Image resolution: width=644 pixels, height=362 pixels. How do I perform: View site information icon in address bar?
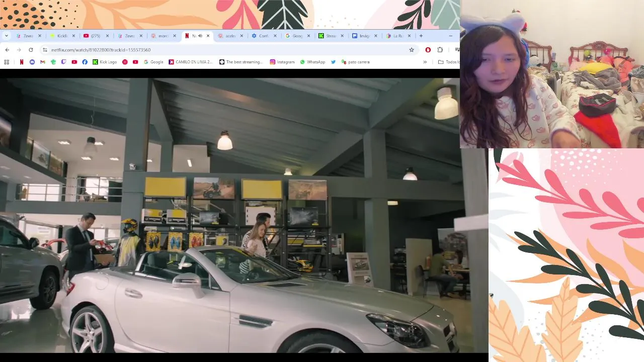click(45, 50)
